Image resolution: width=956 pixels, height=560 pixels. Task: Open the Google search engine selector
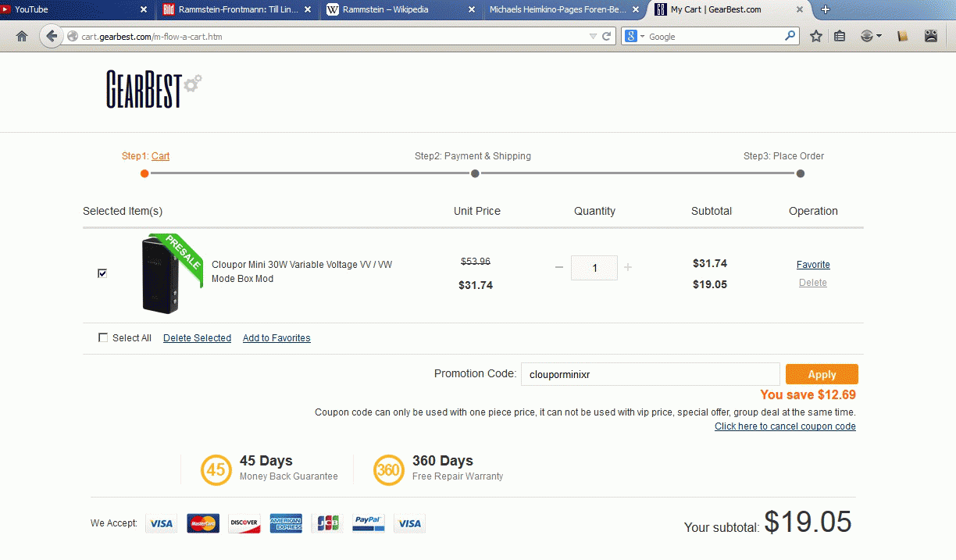click(633, 36)
